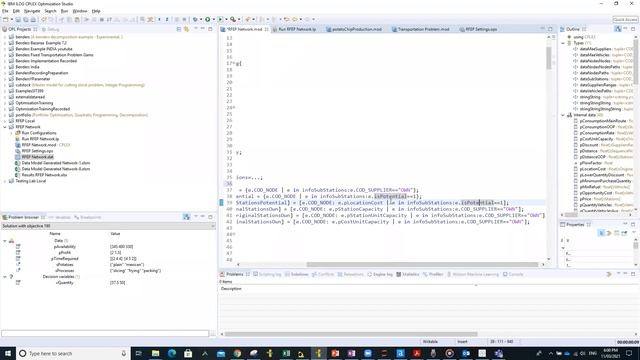Click the Collapse All icon in OPL Projects

179,29
